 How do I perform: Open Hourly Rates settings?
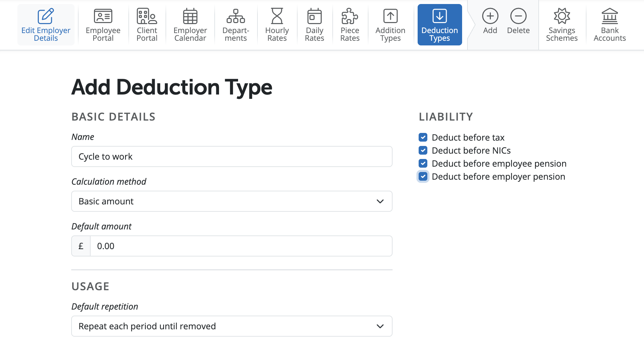tap(277, 25)
